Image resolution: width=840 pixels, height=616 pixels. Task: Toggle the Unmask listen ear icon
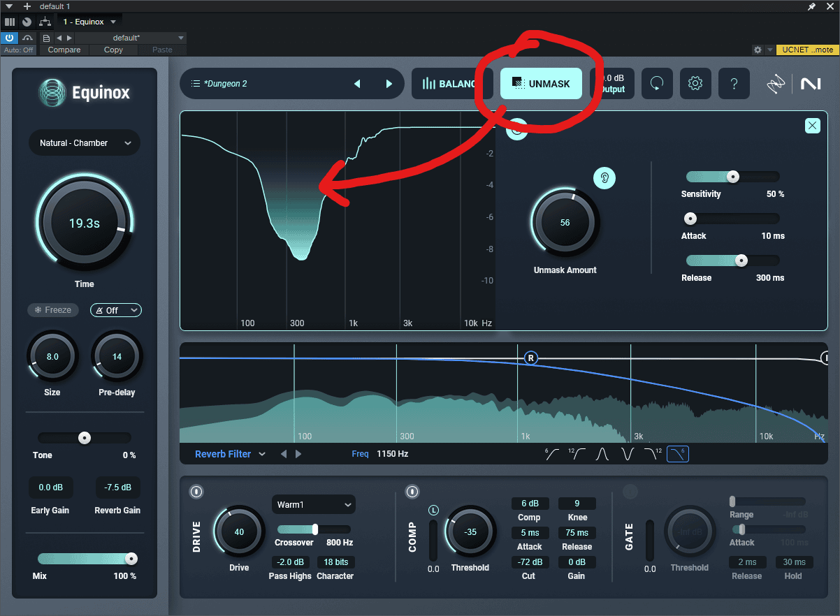point(604,178)
